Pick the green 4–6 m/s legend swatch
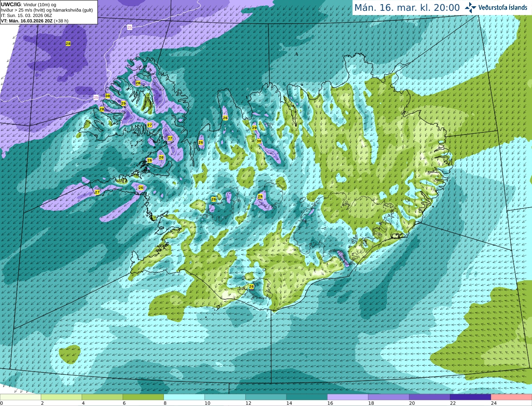 coord(102,397)
